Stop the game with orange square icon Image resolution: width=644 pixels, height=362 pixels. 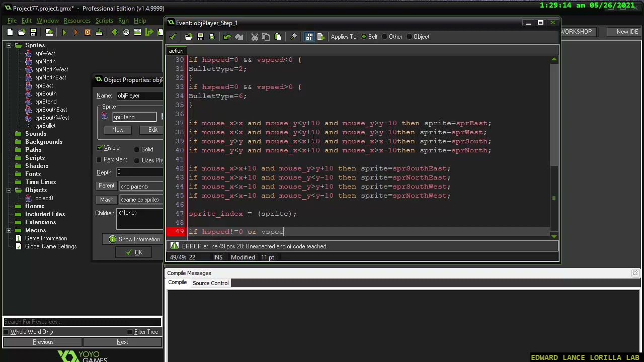click(87, 32)
